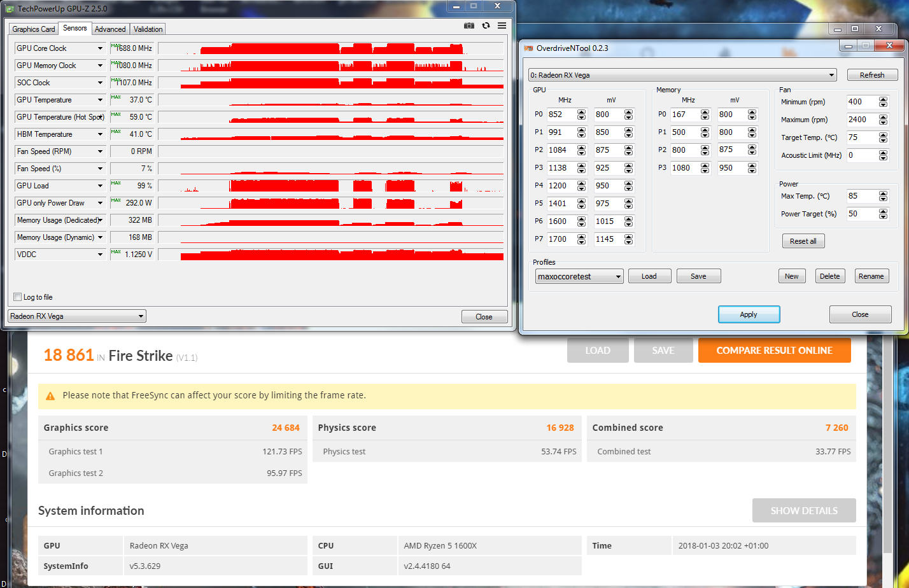The width and height of the screenshot is (909, 588).
Task: Open VDDC sensor dropdown
Action: 100,255
